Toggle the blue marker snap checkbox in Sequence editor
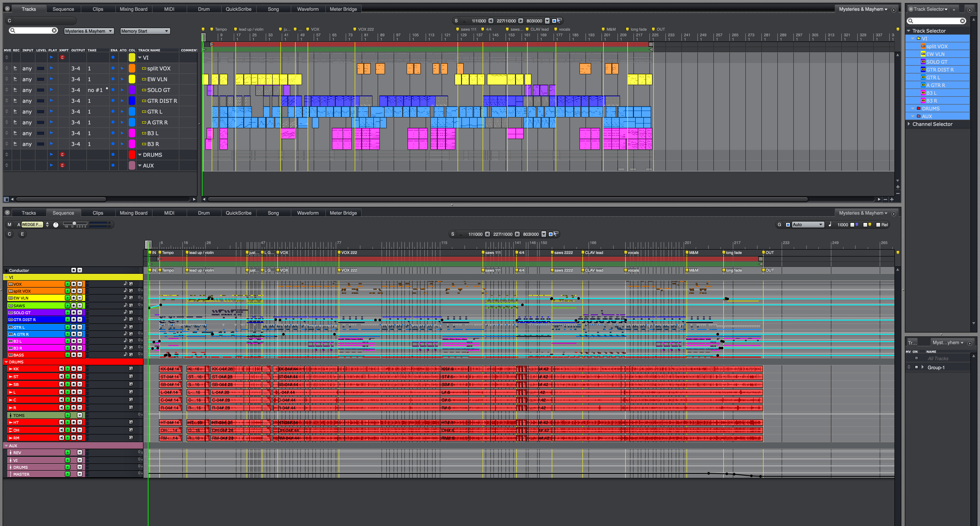Screen dimensions: 980x526 coord(852,225)
